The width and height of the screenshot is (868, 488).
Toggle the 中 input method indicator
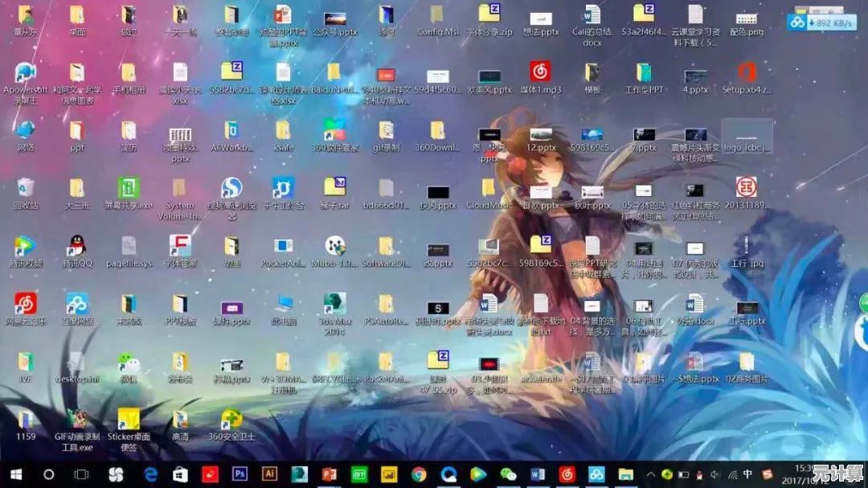(x=748, y=474)
